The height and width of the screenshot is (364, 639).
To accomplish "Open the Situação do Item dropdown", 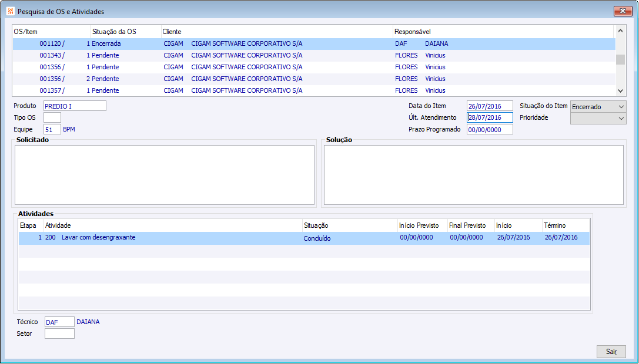I will click(598, 107).
